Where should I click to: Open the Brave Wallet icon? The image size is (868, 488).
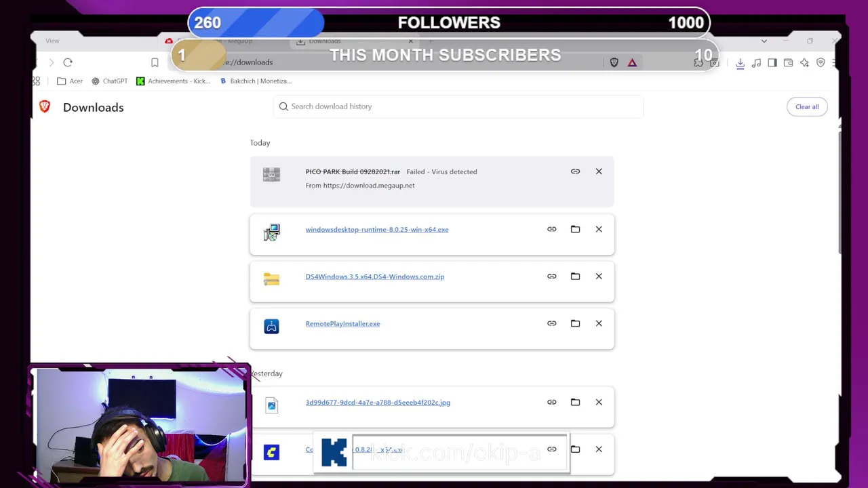788,63
